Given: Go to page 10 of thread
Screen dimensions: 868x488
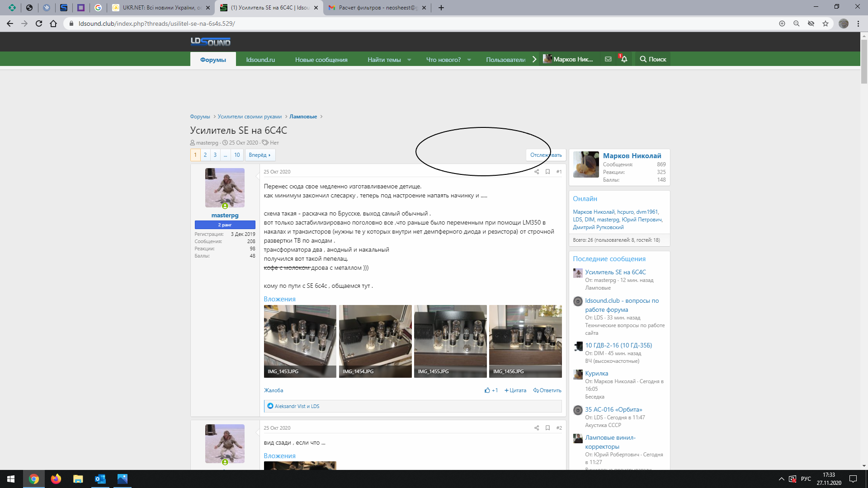Looking at the screenshot, I should 237,155.
